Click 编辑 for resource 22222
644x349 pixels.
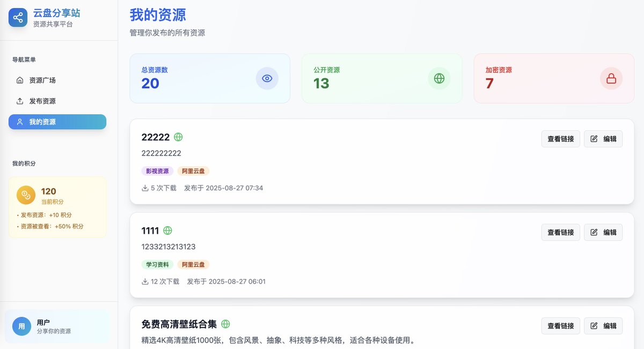coord(603,139)
